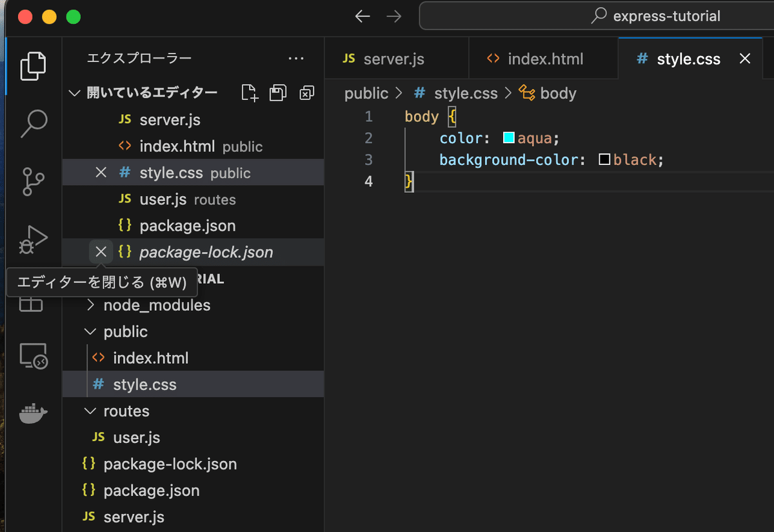Open the Extensions view in activity bar
Viewport: 774px width, 532px height.
coord(31,303)
